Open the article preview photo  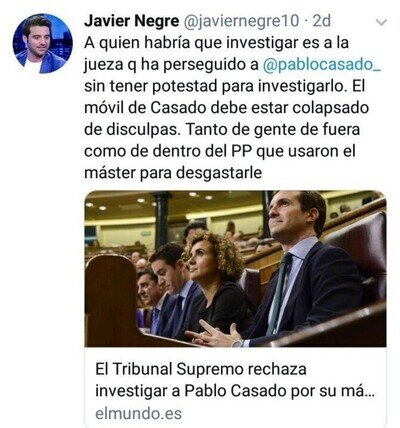235,269
